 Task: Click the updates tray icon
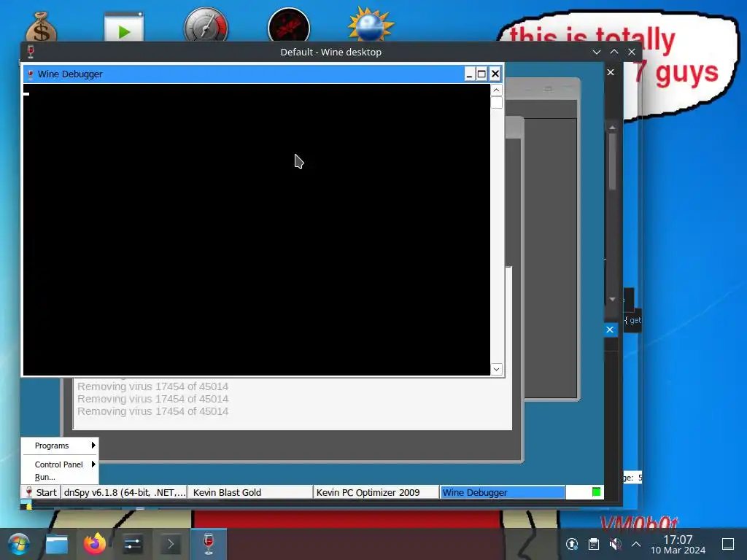[x=572, y=544]
